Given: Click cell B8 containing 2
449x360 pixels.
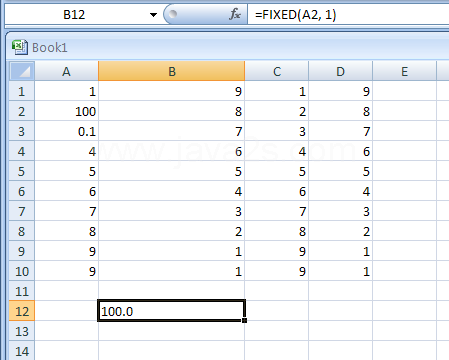Looking at the screenshot, I should coord(172,231).
